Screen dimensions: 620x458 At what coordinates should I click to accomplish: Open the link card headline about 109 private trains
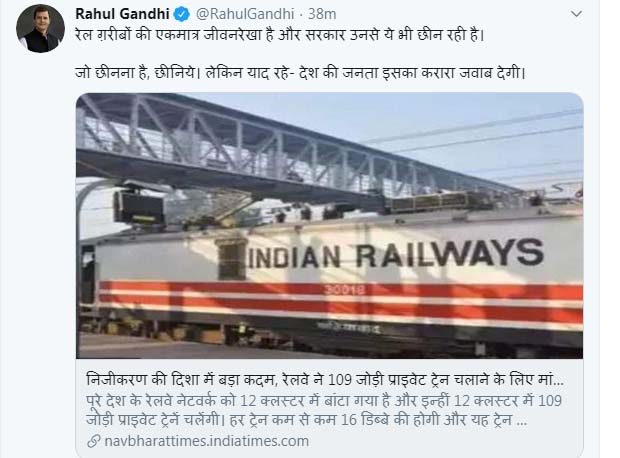point(325,380)
